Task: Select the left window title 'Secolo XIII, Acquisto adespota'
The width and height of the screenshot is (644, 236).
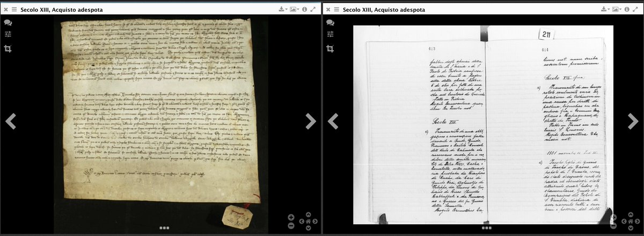Action: (62, 10)
